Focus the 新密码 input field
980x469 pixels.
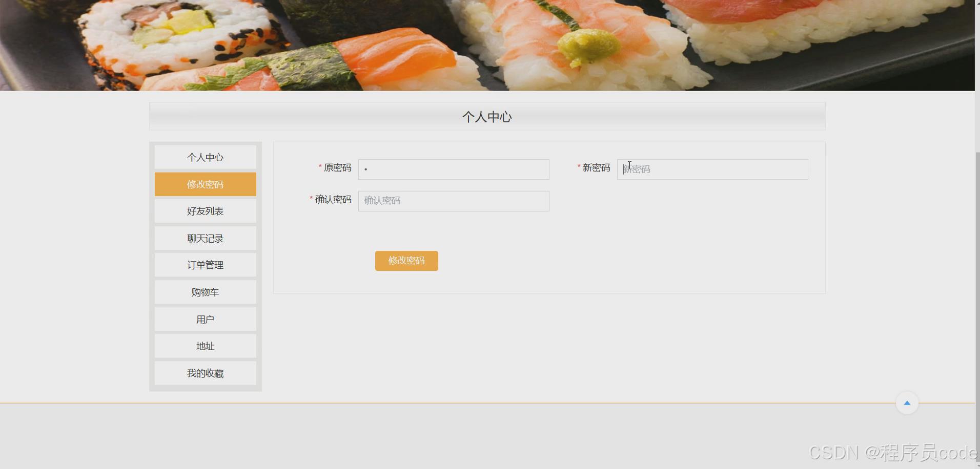[712, 169]
